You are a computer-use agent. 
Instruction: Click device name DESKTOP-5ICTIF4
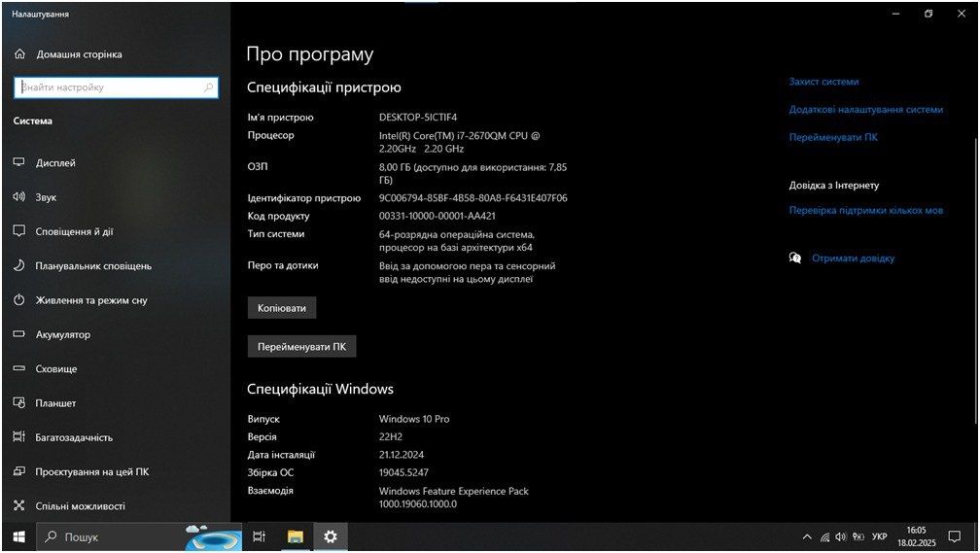point(417,118)
